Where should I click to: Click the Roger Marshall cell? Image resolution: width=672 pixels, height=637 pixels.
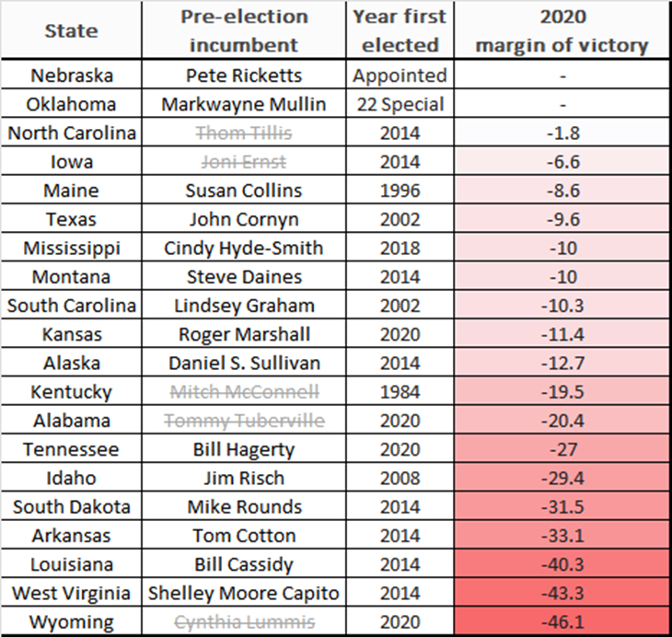click(x=243, y=334)
